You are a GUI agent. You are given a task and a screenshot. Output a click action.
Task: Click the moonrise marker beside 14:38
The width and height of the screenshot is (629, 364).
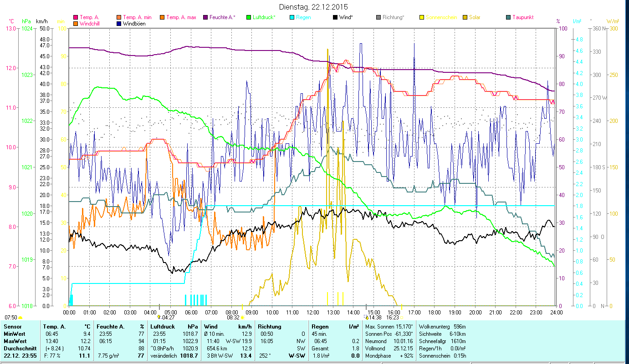tap(366, 317)
